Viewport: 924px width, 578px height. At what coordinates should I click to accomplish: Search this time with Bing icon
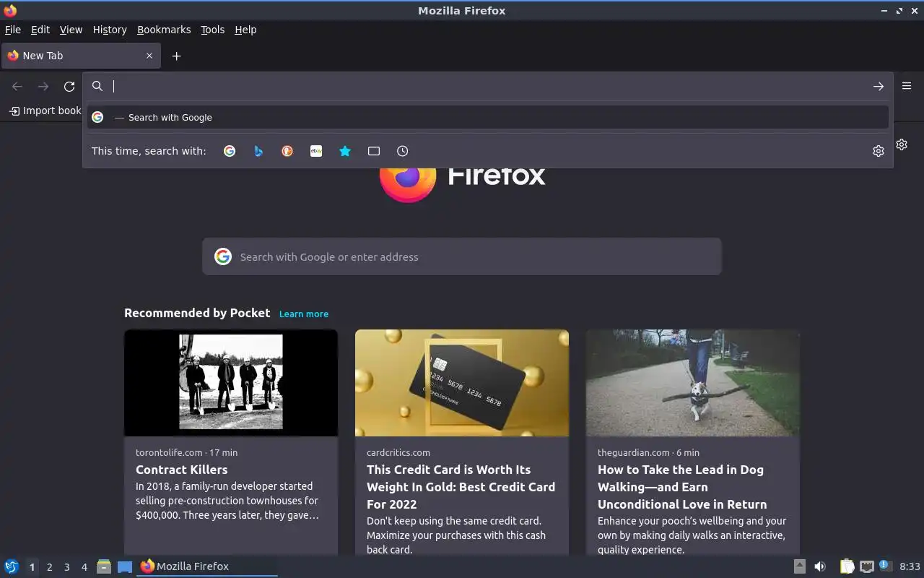tap(258, 151)
